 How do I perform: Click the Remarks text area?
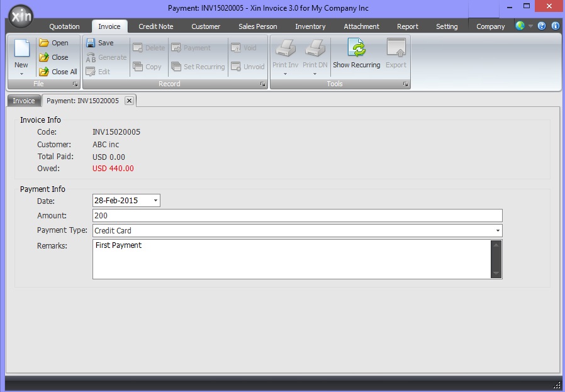(291, 259)
